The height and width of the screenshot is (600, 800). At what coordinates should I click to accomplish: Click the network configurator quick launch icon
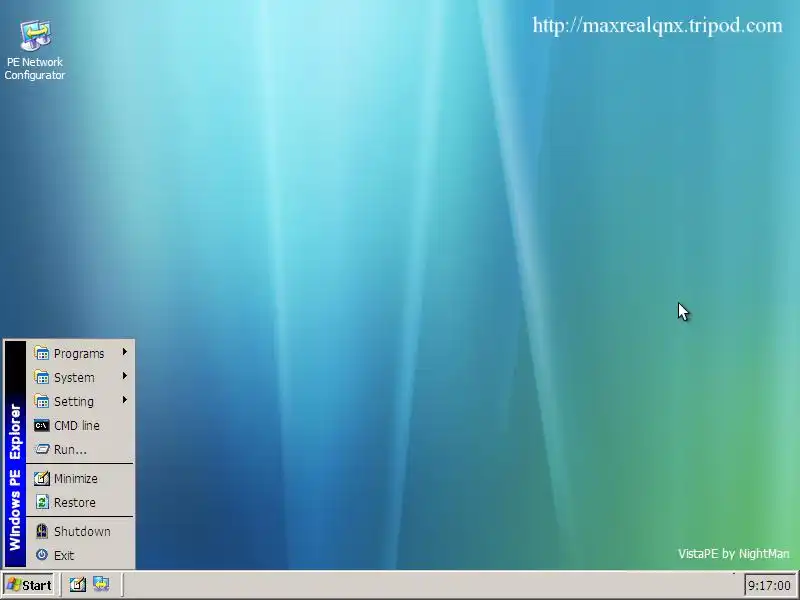tap(101, 584)
